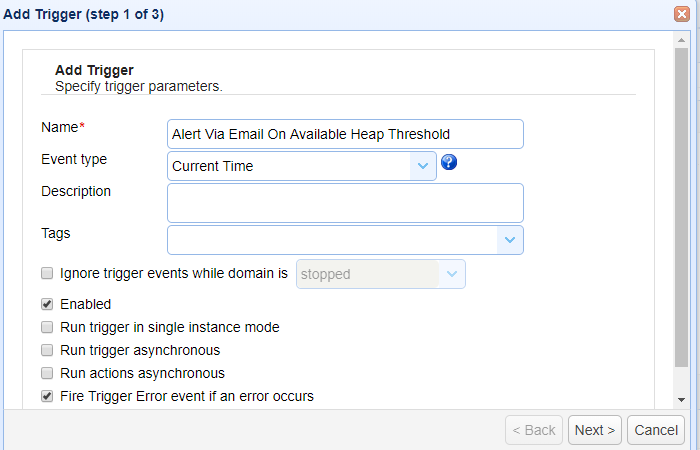Uncheck the Enabled checkbox
The height and width of the screenshot is (450, 700).
point(47,304)
